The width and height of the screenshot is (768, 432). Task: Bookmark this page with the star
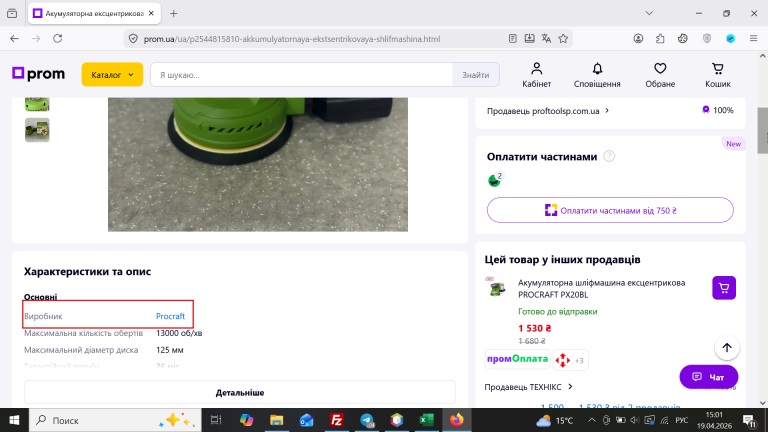[563, 39]
